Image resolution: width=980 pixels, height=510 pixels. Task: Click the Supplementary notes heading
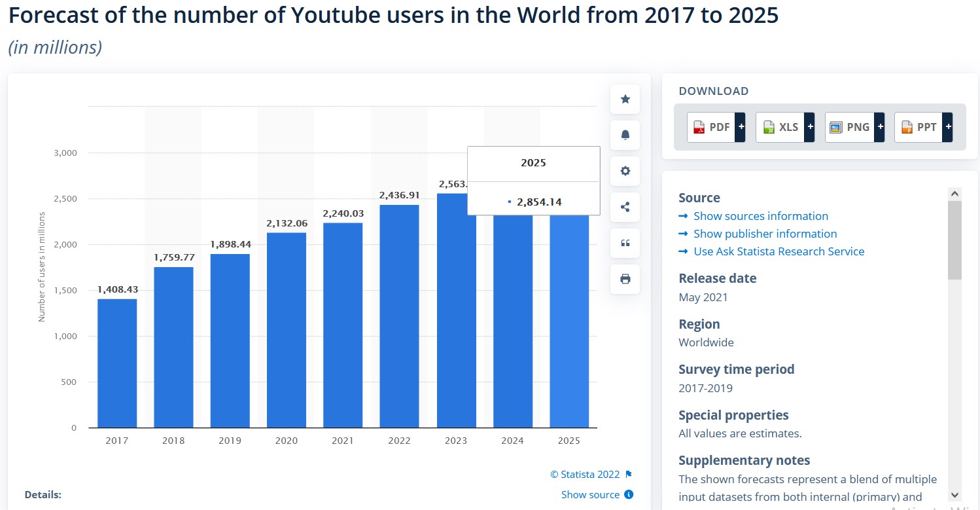(x=744, y=460)
